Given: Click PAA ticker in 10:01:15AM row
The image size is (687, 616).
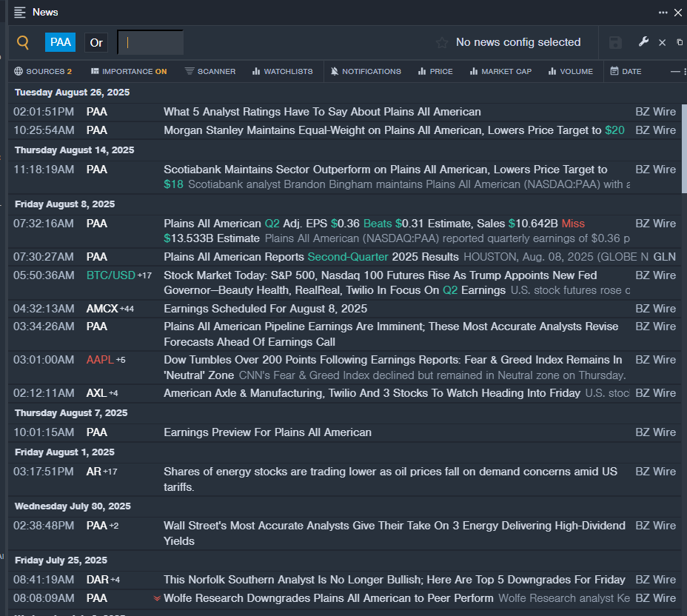Looking at the screenshot, I should coord(97,432).
